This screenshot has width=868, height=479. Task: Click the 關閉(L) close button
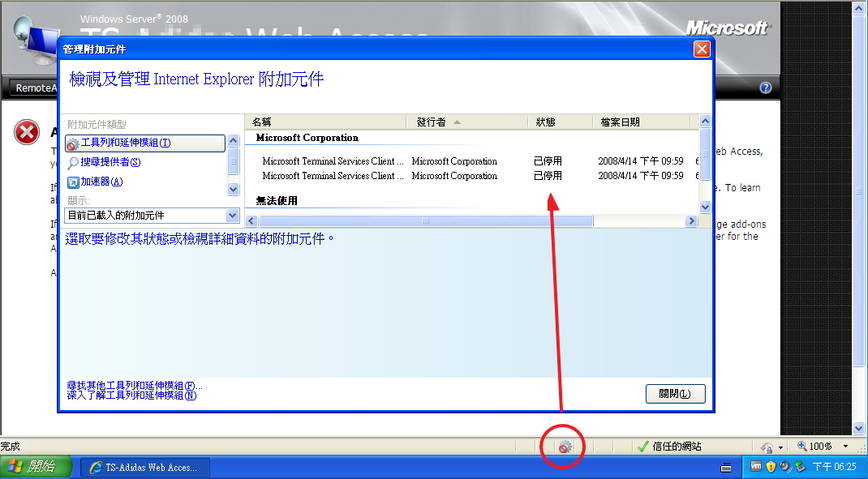click(x=676, y=394)
